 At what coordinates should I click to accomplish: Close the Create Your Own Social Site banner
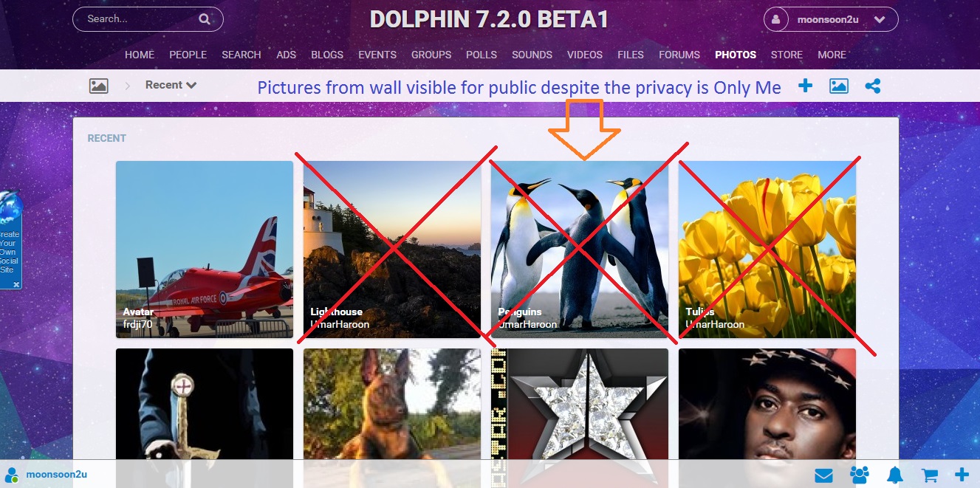click(x=16, y=284)
